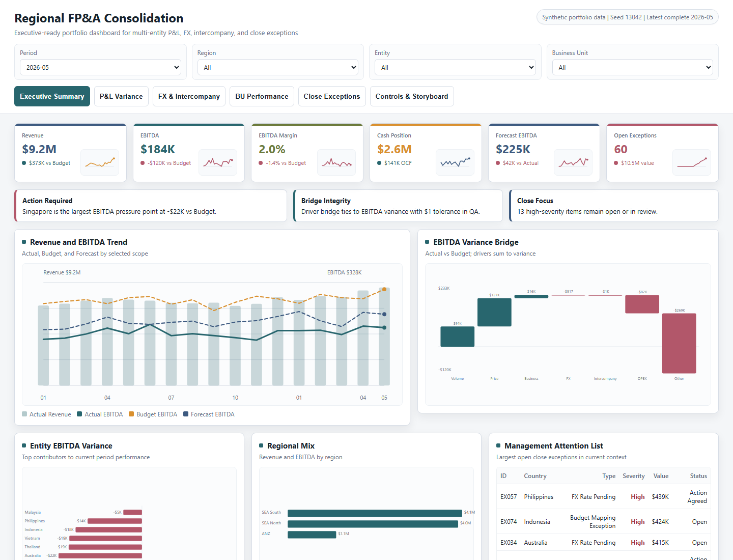Image resolution: width=733 pixels, height=560 pixels.
Task: Click the 60 Open Exceptions value
Action: (x=621, y=149)
